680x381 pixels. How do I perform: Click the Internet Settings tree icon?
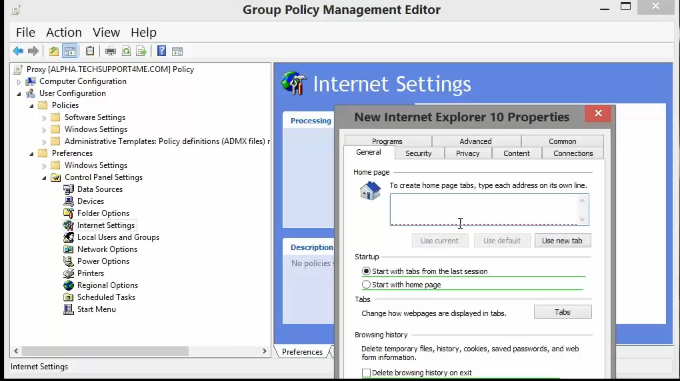pyautogui.click(x=69, y=225)
